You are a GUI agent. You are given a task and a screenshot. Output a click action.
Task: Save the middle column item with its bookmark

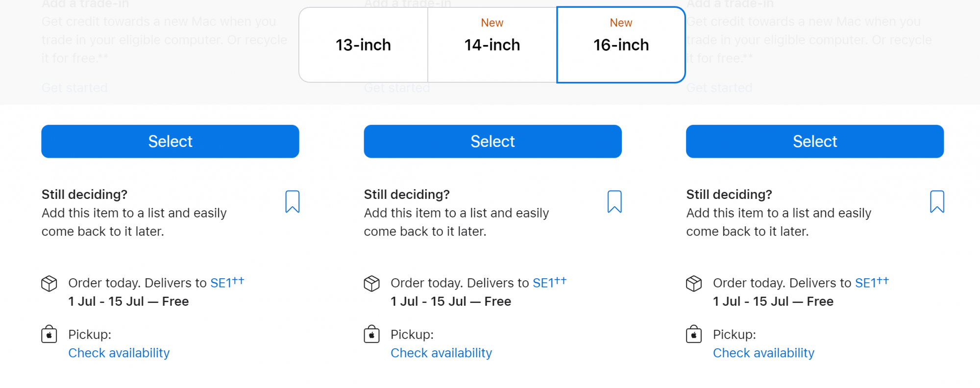(x=614, y=201)
